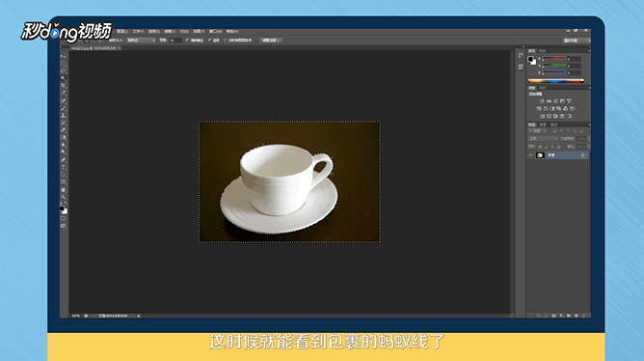Switch to the Swatches (色板) tab
This screenshot has width=644, height=361.
[x=543, y=50]
